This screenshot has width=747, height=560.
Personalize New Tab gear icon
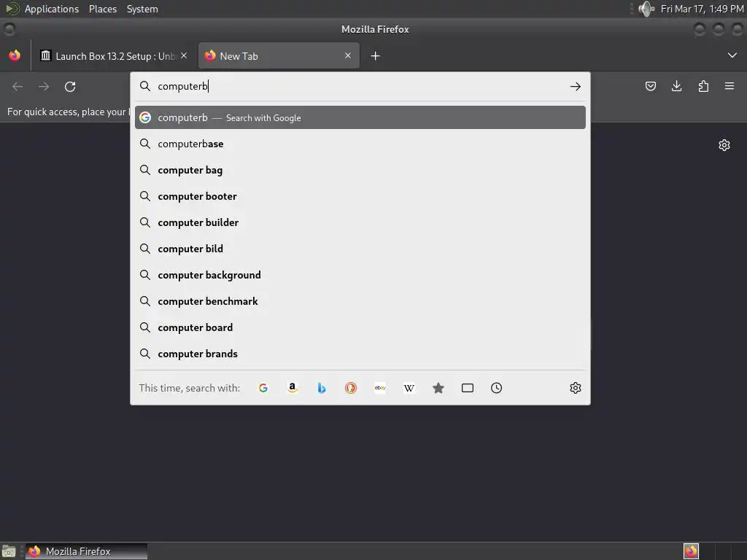[x=724, y=145]
